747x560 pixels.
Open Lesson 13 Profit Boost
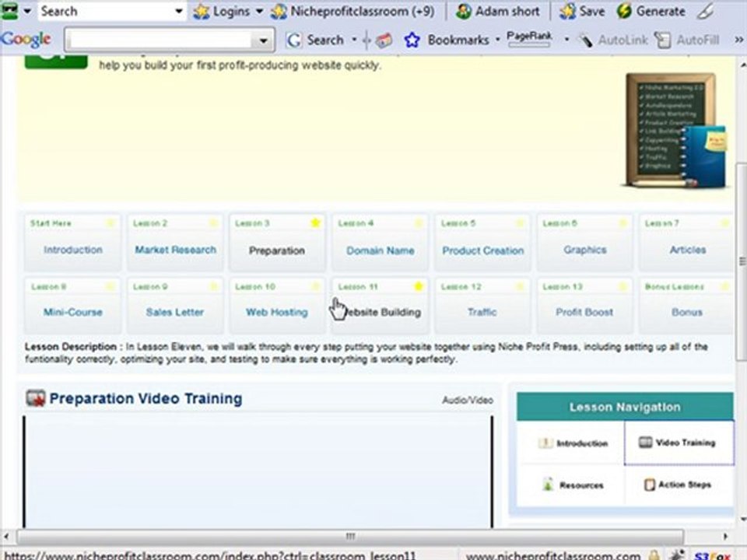(584, 306)
